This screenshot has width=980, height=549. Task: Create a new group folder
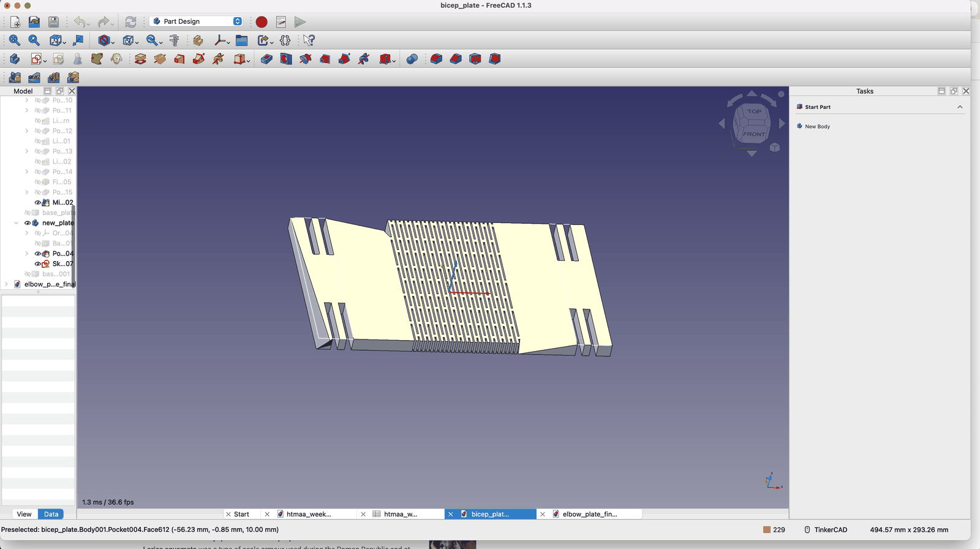click(x=242, y=40)
